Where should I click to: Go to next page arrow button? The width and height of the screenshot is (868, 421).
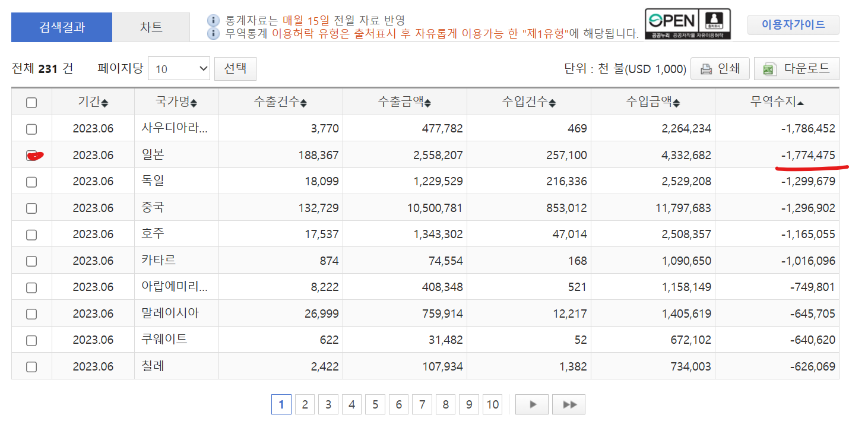click(532, 404)
